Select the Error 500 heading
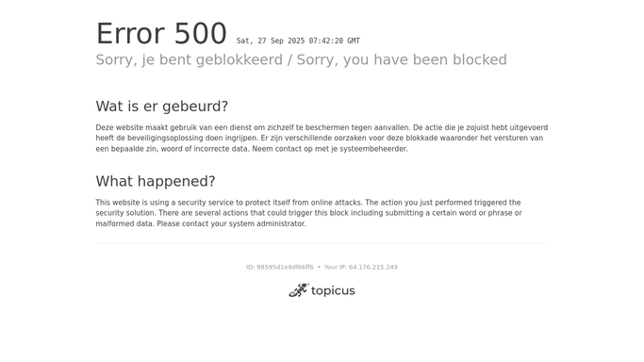Viewport: 644px width, 362px height. click(161, 34)
